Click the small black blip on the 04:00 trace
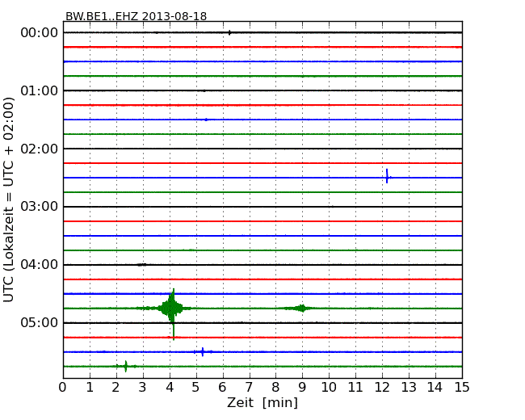525x420 pixels. [x=142, y=265]
